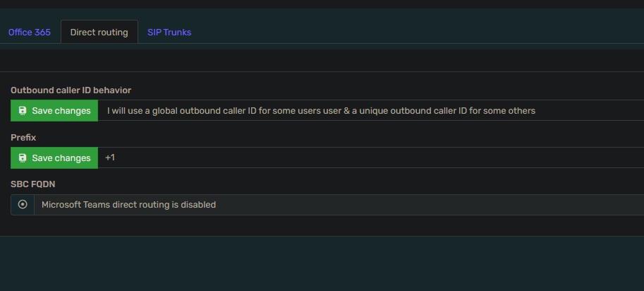The height and width of the screenshot is (291, 644).
Task: Switch to the Office 365 tab
Action: 30,32
